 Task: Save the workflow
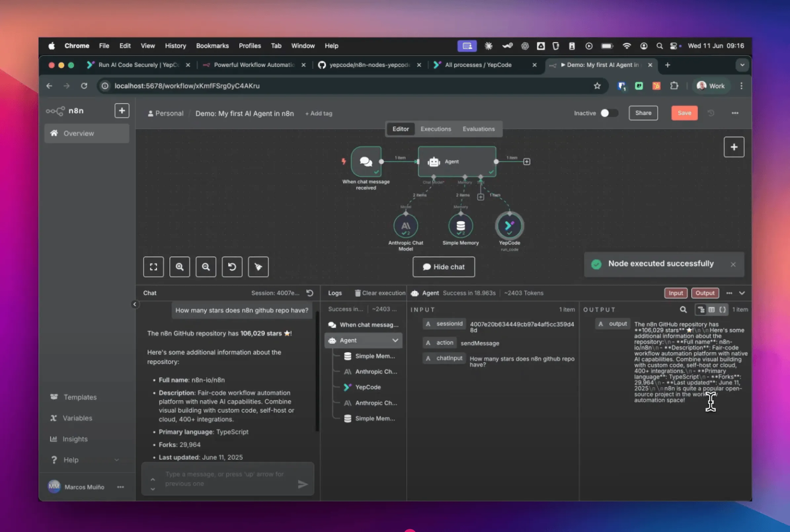(x=684, y=113)
